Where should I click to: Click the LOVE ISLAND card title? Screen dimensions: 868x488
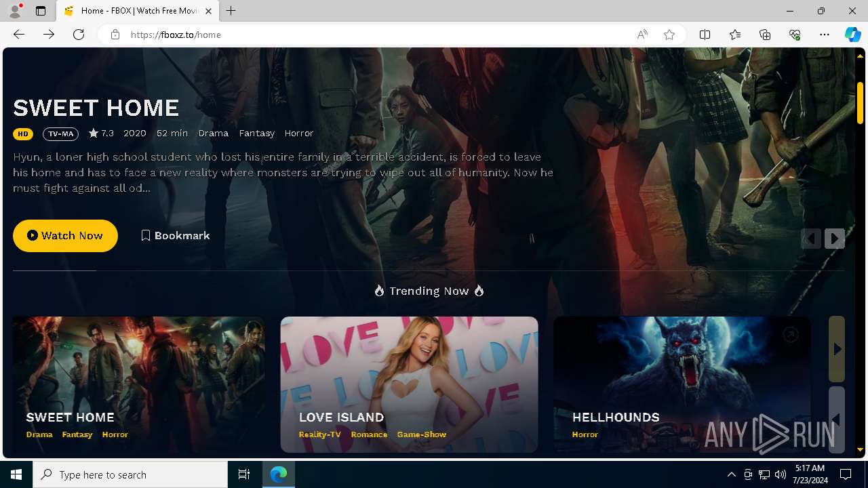342,418
